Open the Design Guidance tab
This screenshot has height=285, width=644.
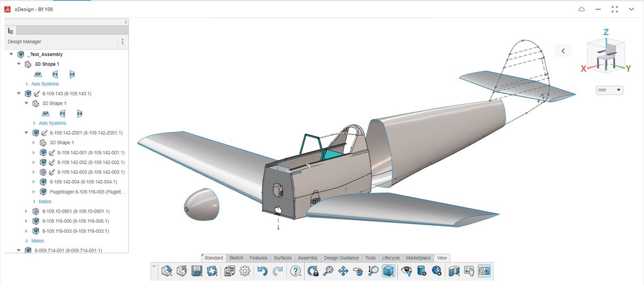tap(341, 258)
